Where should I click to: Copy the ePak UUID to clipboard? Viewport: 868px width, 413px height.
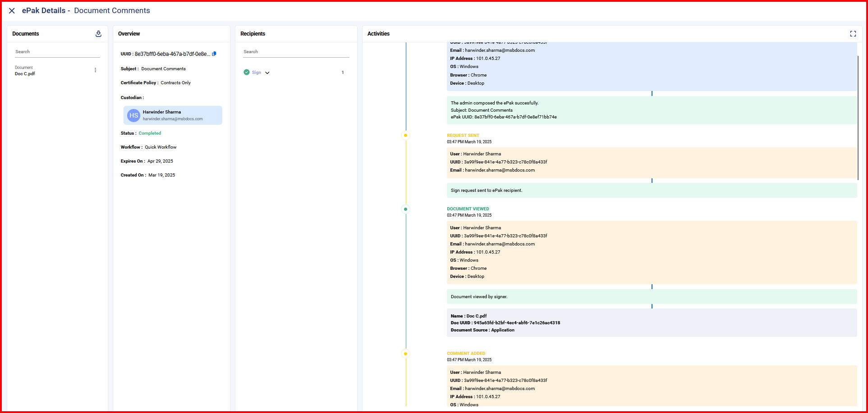click(x=214, y=54)
